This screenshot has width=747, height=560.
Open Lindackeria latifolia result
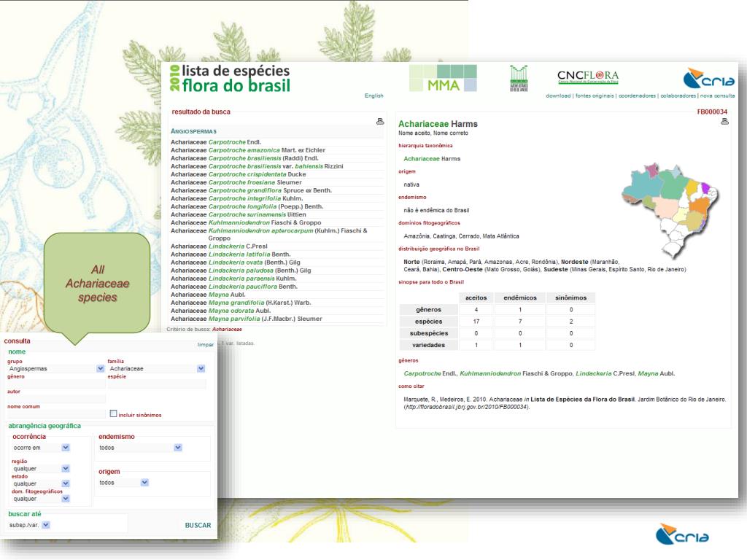pyautogui.click(x=239, y=254)
